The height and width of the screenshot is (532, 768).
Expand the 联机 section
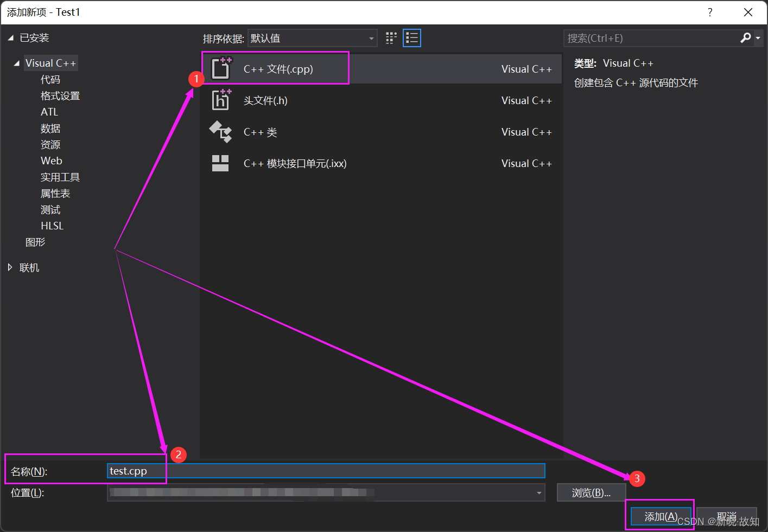point(10,267)
